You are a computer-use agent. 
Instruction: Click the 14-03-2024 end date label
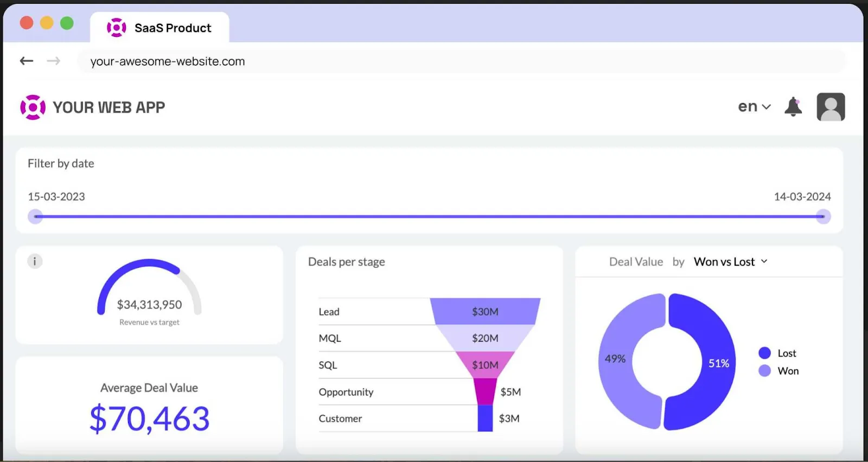tap(802, 196)
